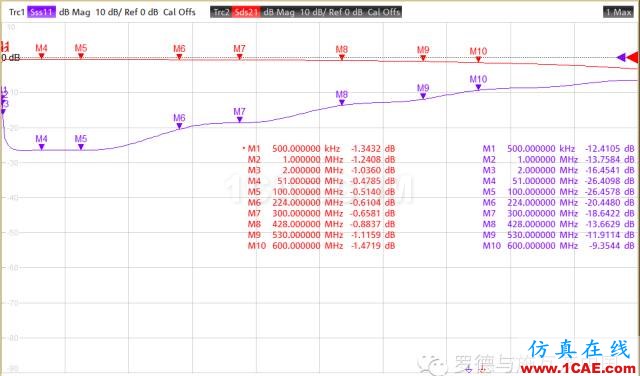
Task: Select red marker row 'M7 300.000000 MHz -0.6581 dB'
Action: coord(321,214)
